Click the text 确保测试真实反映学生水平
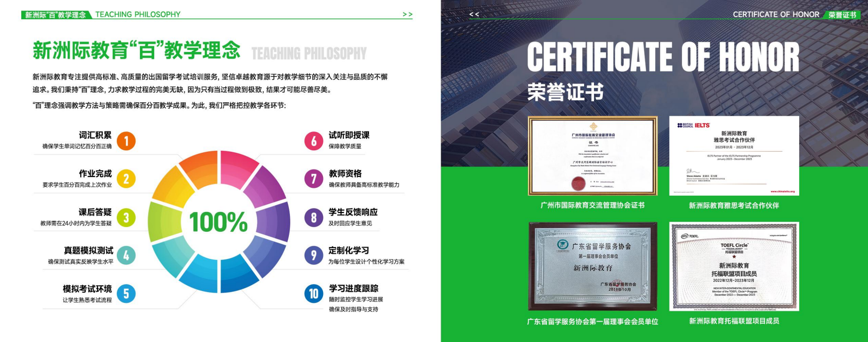The image size is (868, 342). coord(81,261)
